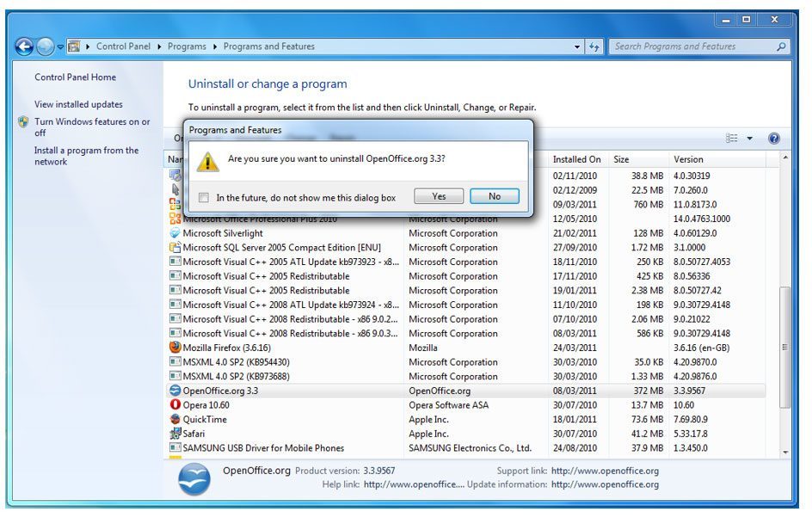
Task: Click the scroll up arrow of list
Action: [785, 157]
